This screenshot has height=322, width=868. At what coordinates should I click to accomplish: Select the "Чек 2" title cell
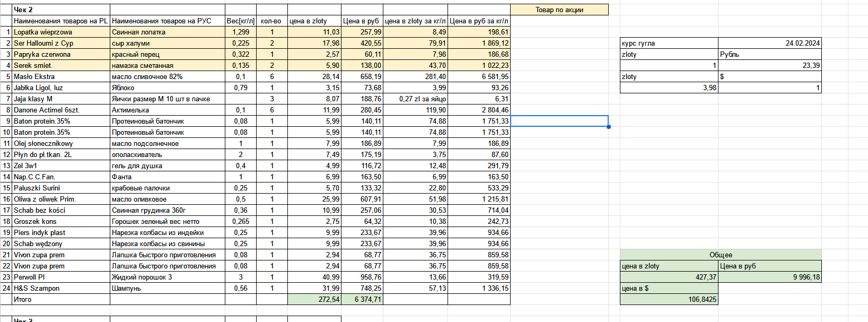pos(60,10)
